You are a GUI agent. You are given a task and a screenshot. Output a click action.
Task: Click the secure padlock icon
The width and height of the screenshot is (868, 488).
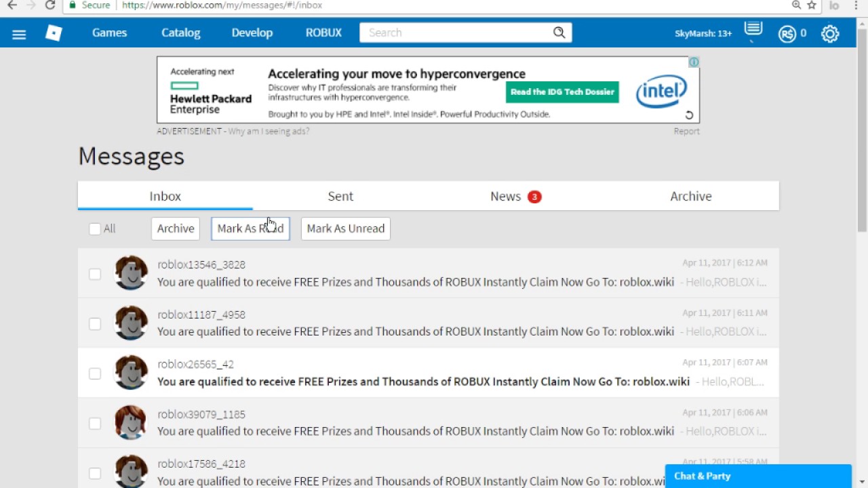click(73, 5)
